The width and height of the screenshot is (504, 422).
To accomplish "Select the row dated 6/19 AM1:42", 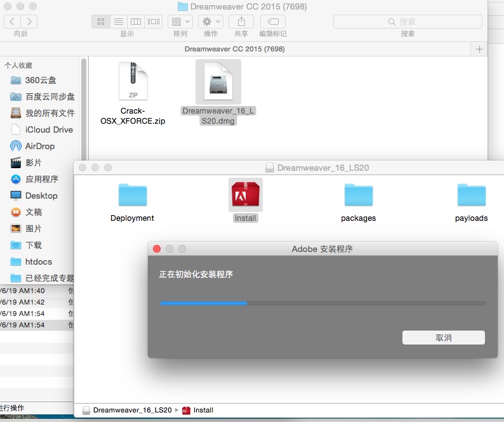I will point(37,302).
